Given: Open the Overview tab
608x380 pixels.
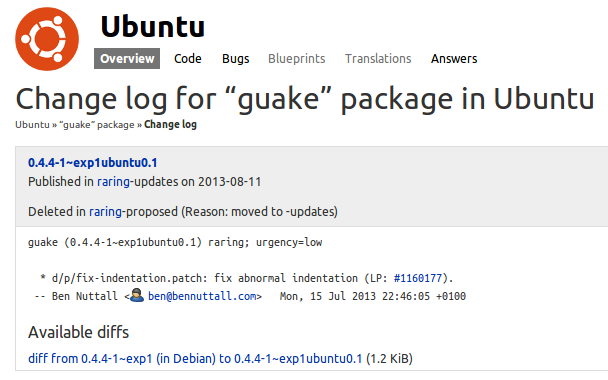Looking at the screenshot, I should click(x=127, y=59).
